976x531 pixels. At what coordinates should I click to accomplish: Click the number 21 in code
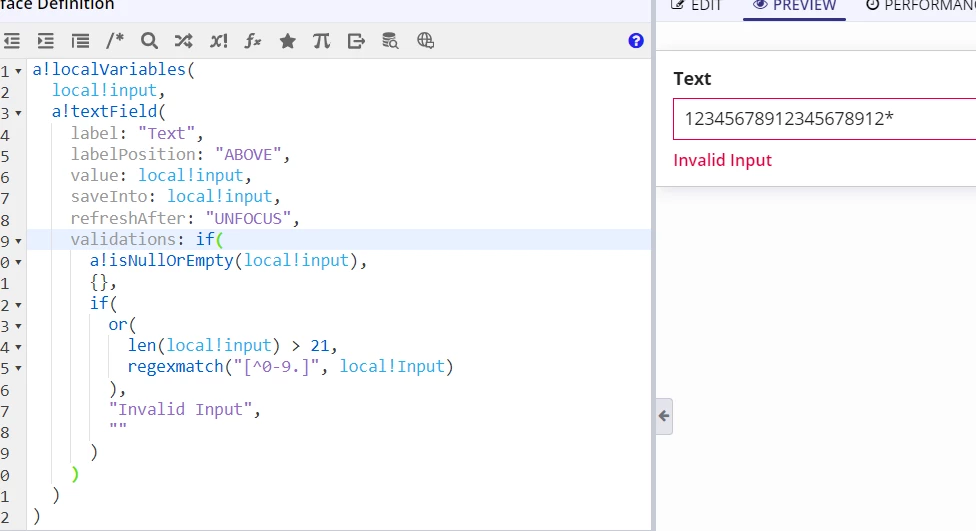click(319, 345)
